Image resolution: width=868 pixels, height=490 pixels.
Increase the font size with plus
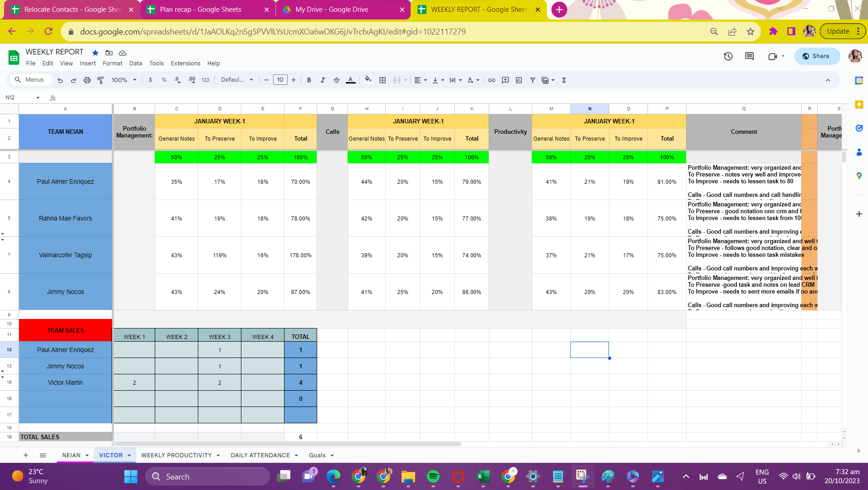tap(294, 80)
